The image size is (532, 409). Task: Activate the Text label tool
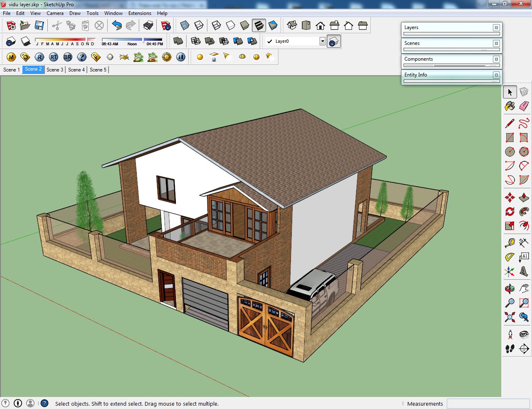coord(524,257)
